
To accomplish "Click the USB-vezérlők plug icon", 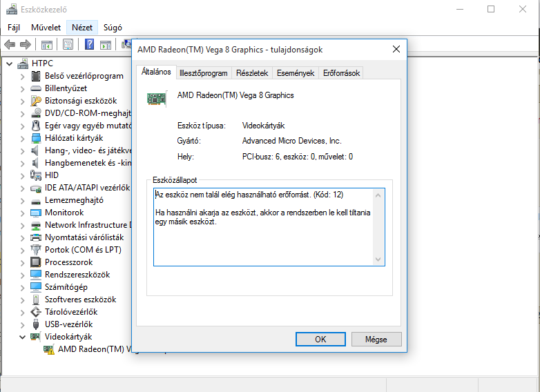I will coord(36,324).
